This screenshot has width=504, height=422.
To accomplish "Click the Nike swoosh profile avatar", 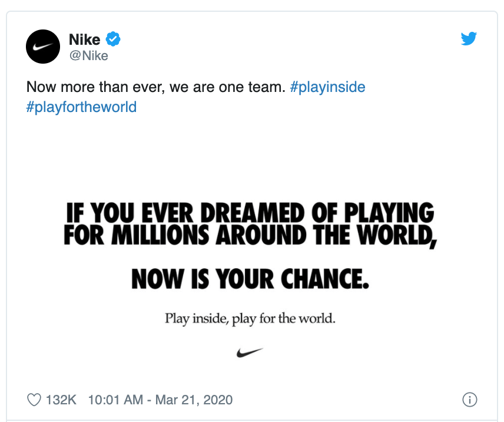I will click(44, 47).
